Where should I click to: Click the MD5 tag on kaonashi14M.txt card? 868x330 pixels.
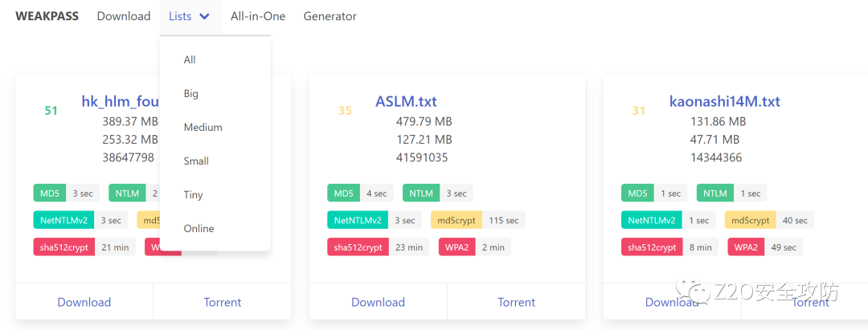(637, 194)
